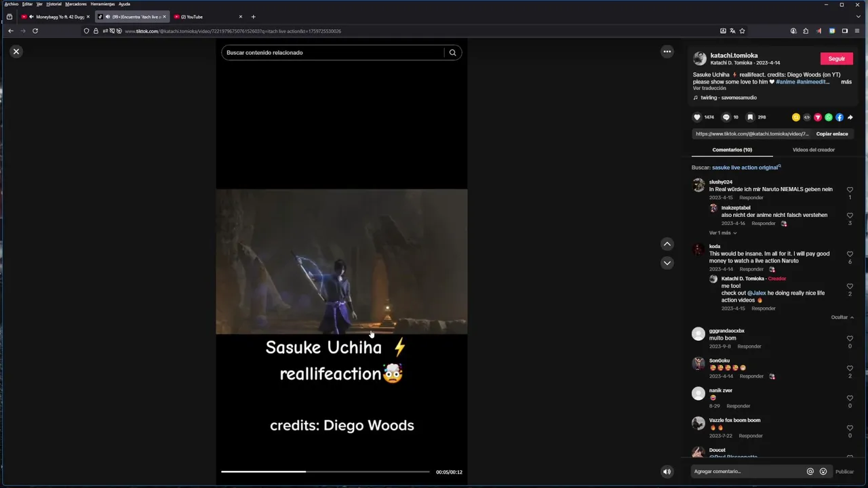Send to friends with red paper-plane icon

click(x=818, y=117)
